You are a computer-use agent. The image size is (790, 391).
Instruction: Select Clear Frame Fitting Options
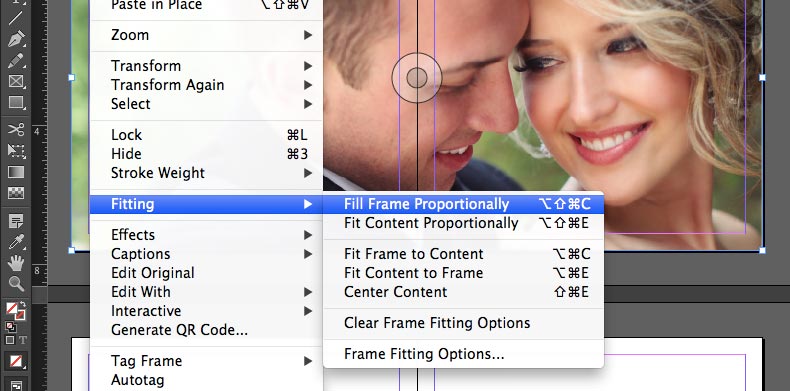[x=464, y=323]
